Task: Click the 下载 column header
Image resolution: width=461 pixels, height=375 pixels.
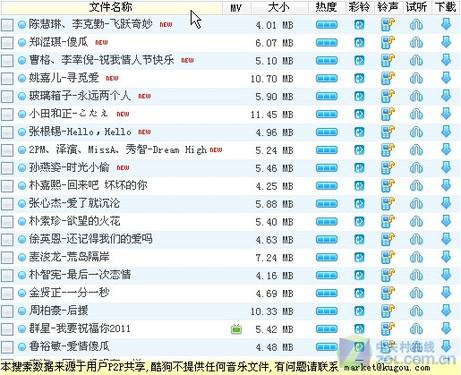Action: [x=446, y=7]
